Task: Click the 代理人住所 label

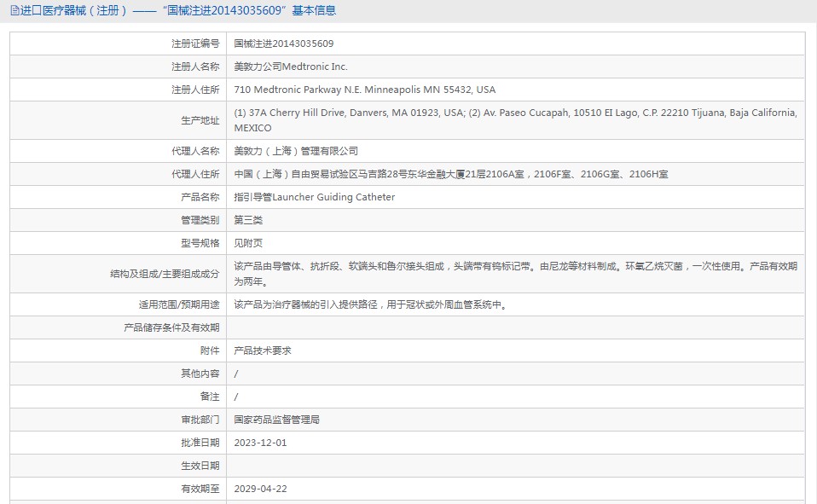Action: point(195,174)
